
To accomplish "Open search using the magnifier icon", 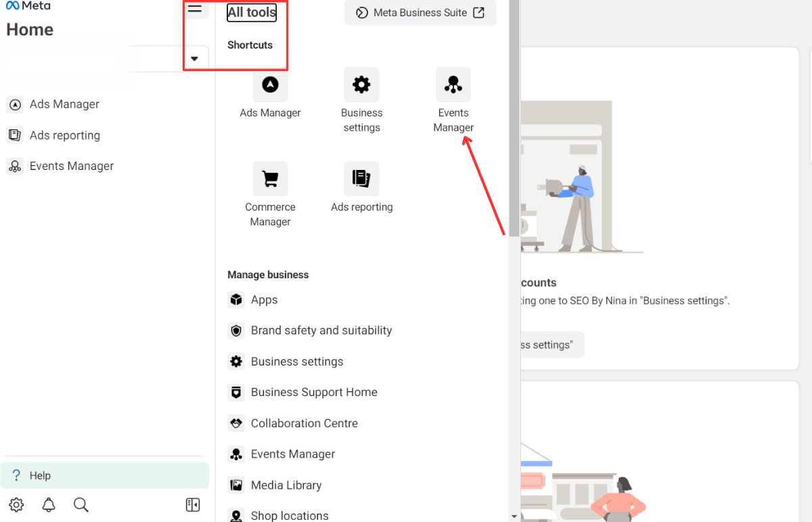I will click(x=81, y=504).
